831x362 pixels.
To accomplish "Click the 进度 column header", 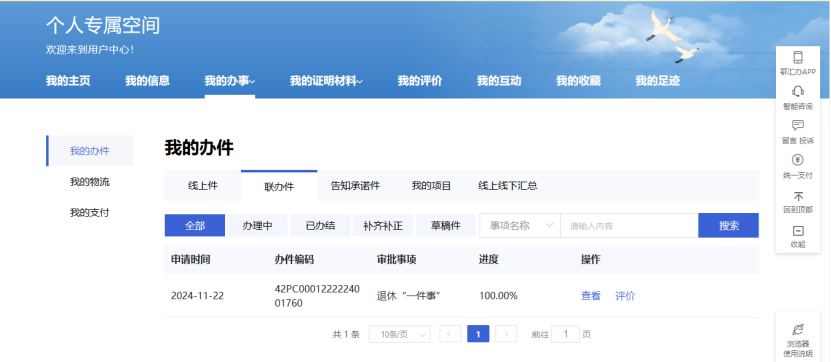I will (x=489, y=260).
